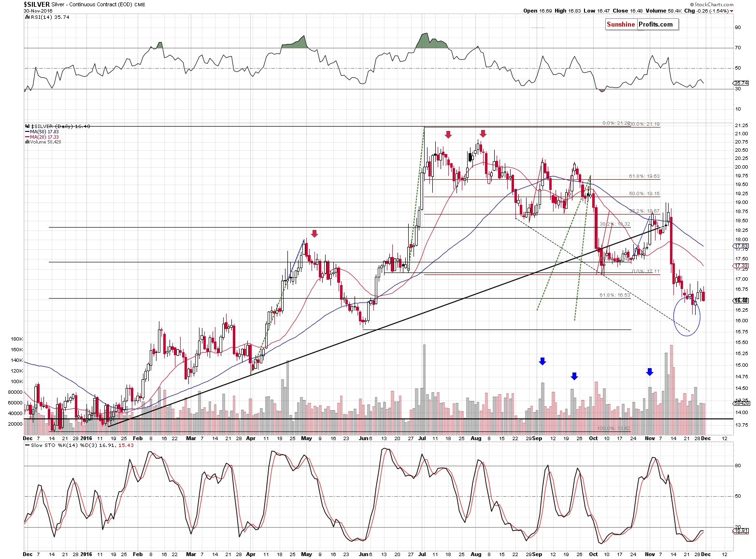Viewport: 756px width, 559px height.
Task: Click the MA(50) 17.83 legend entry
Action: coord(42,132)
